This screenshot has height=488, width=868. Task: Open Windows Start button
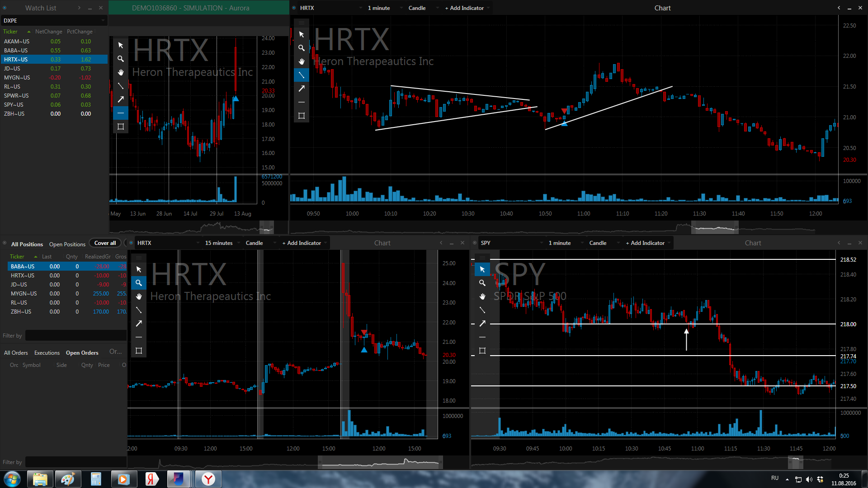point(12,479)
